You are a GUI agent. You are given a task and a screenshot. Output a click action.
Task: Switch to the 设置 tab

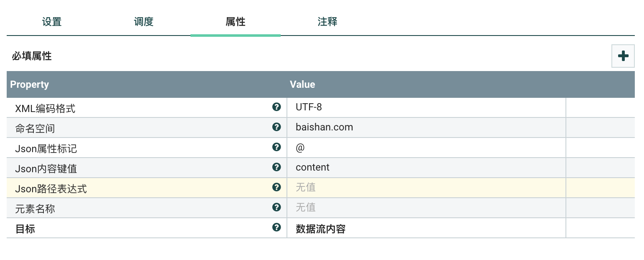pyautogui.click(x=52, y=22)
